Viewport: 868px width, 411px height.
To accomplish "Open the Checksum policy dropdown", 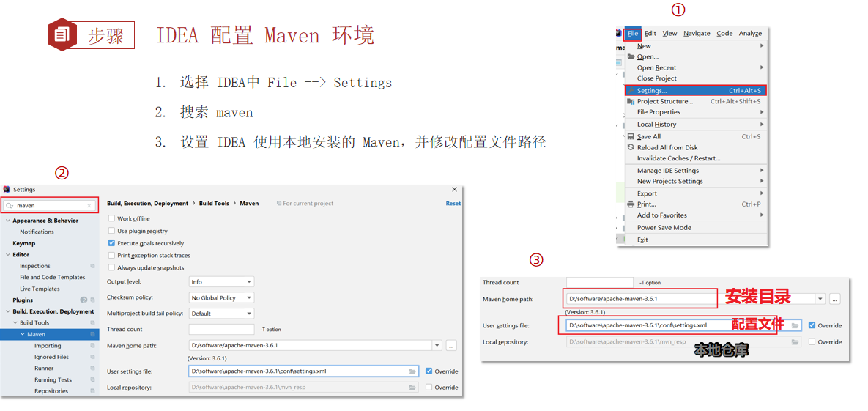I will (x=221, y=297).
